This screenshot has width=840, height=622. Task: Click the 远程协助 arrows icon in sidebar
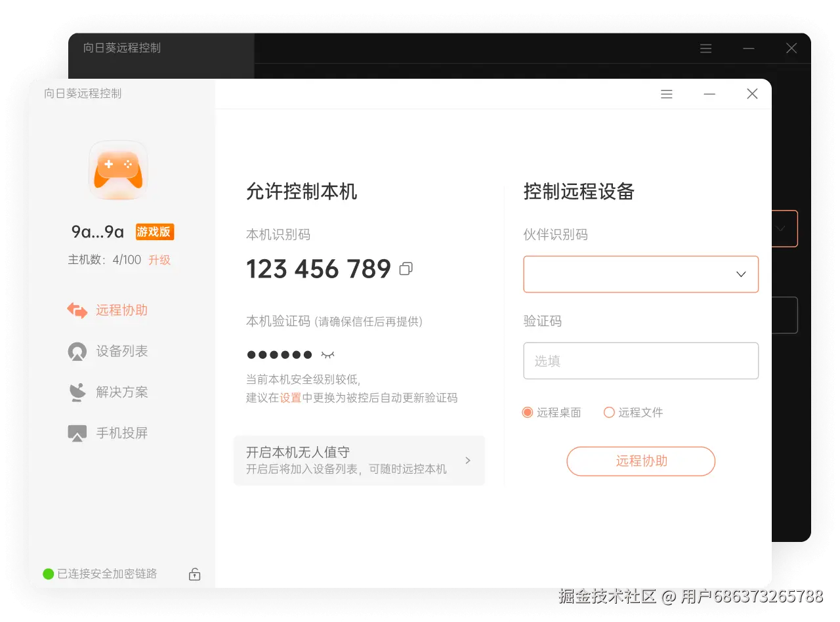(x=77, y=310)
